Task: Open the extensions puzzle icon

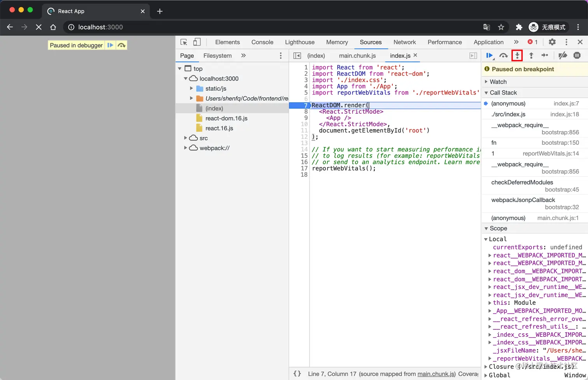Action: click(519, 27)
